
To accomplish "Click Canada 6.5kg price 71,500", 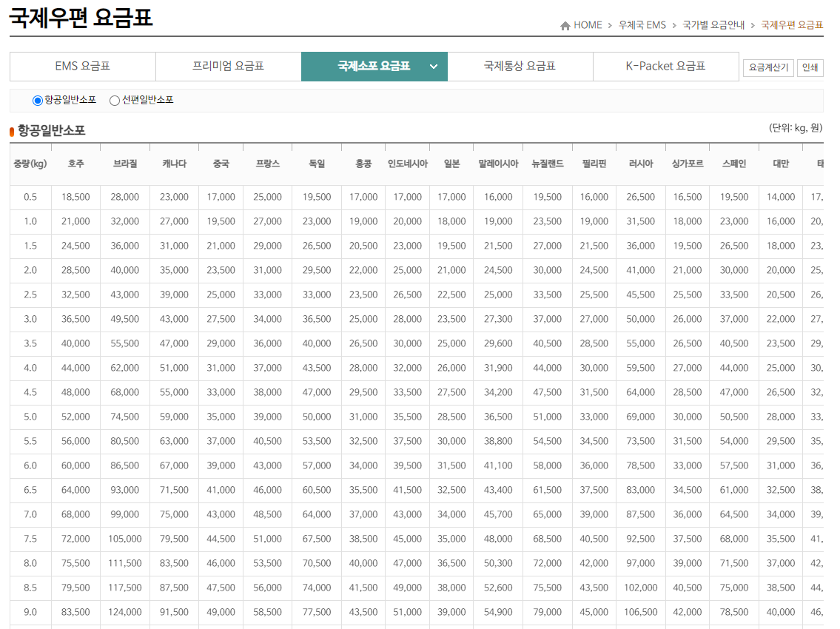I will 174,490.
